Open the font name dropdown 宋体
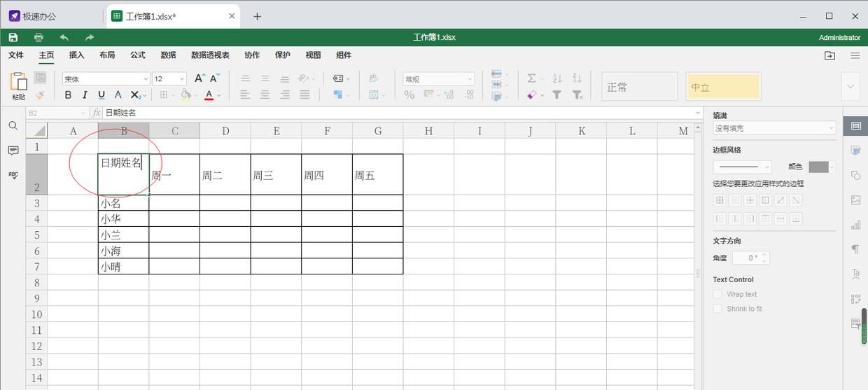This screenshot has height=390, width=868. pos(106,79)
